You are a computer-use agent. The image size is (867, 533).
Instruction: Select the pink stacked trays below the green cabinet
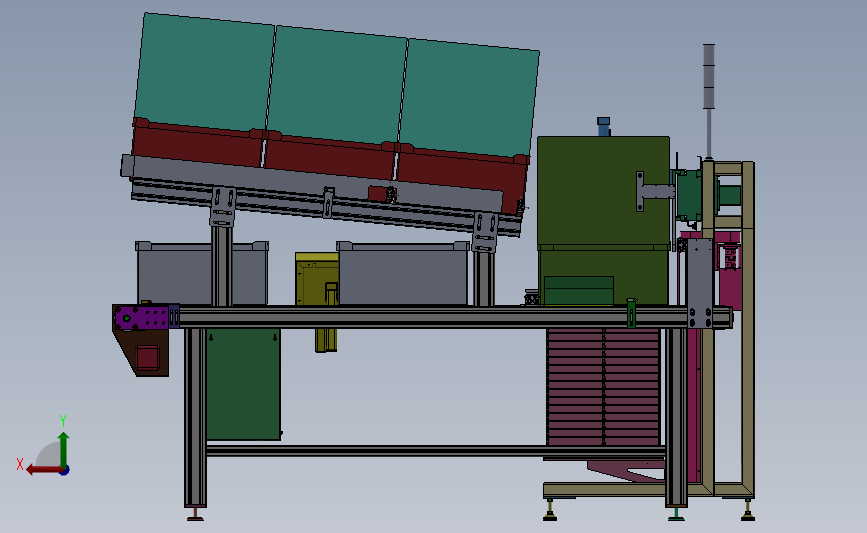tap(603, 387)
